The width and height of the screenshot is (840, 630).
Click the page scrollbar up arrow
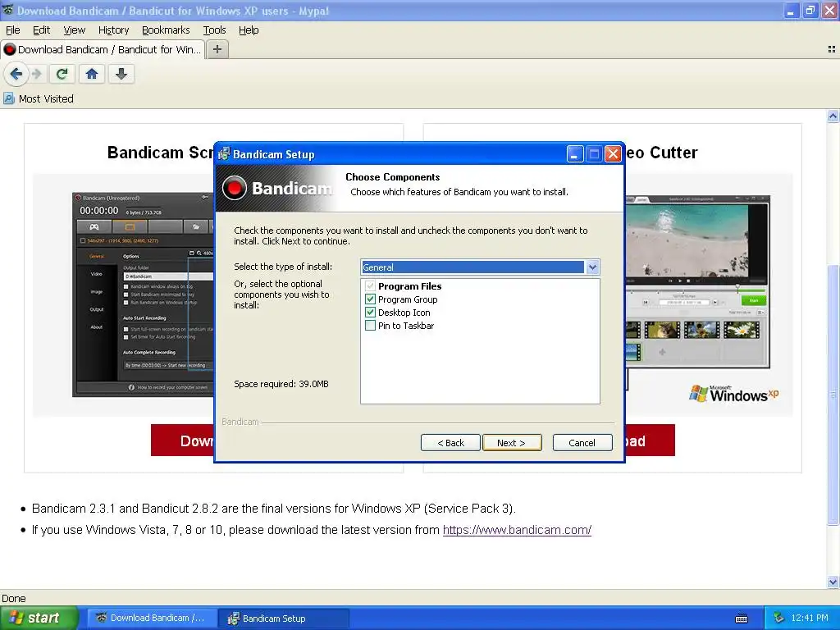(x=833, y=116)
